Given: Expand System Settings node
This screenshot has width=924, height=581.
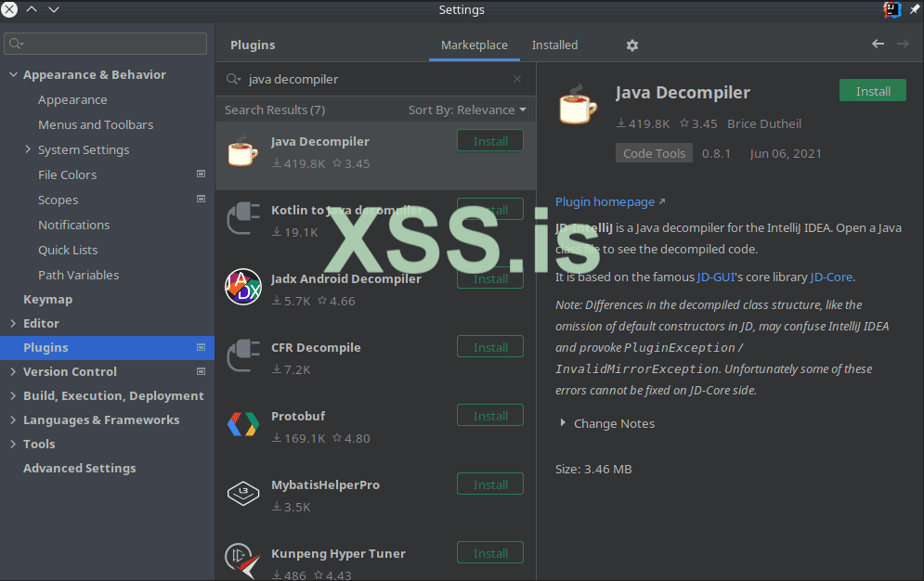Looking at the screenshot, I should 28,149.
